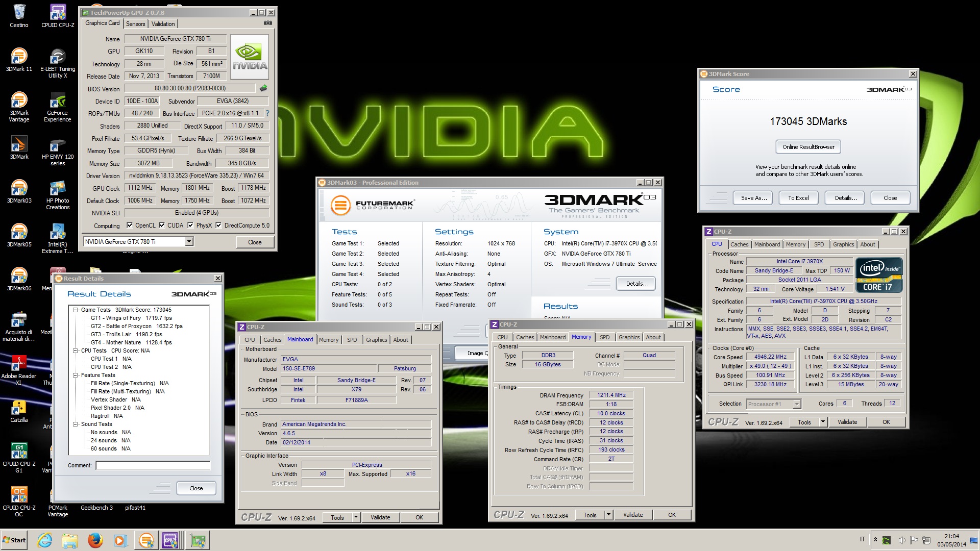Open the Adobe Reader XI desktop icon
The height and width of the screenshot is (551, 980).
pyautogui.click(x=19, y=370)
